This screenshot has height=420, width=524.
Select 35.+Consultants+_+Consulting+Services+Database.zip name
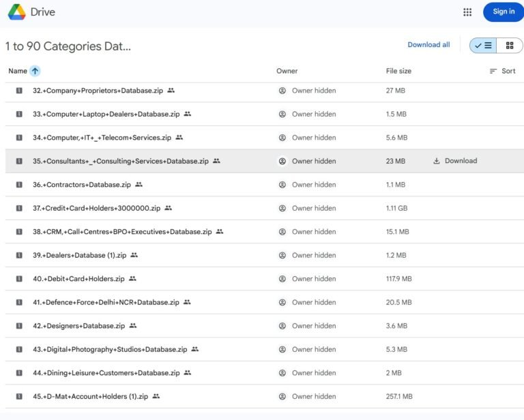point(121,162)
